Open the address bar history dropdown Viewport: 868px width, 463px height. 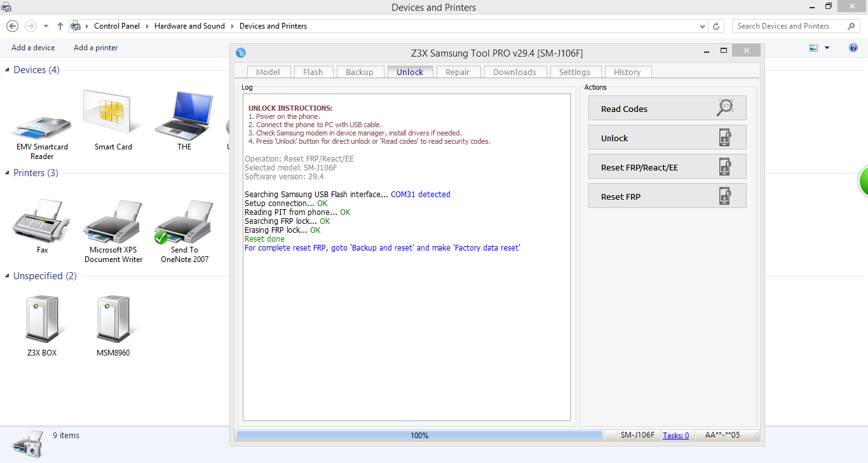(702, 26)
